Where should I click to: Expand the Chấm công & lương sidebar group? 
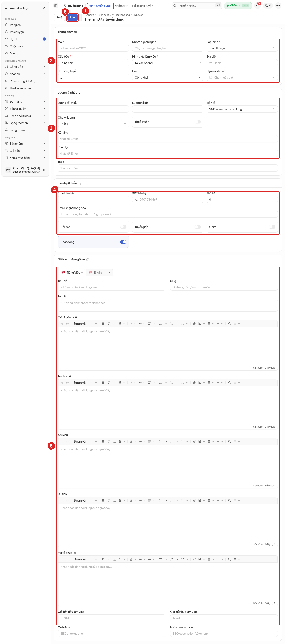click(x=25, y=81)
